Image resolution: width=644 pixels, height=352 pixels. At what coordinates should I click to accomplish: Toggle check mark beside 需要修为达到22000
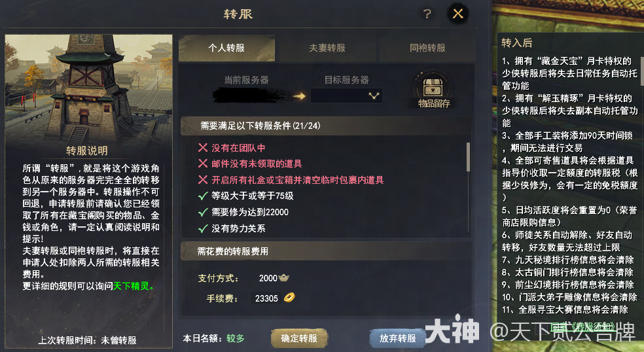point(203,212)
